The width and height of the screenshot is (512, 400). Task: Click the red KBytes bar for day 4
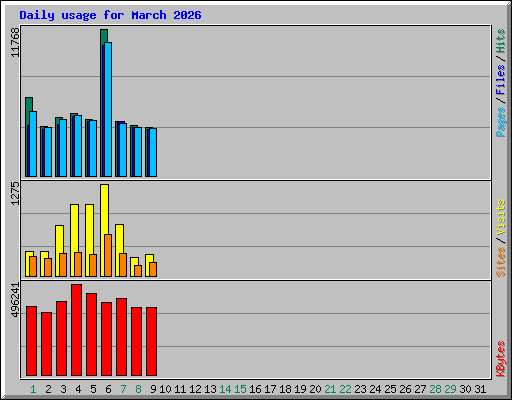tap(76, 330)
